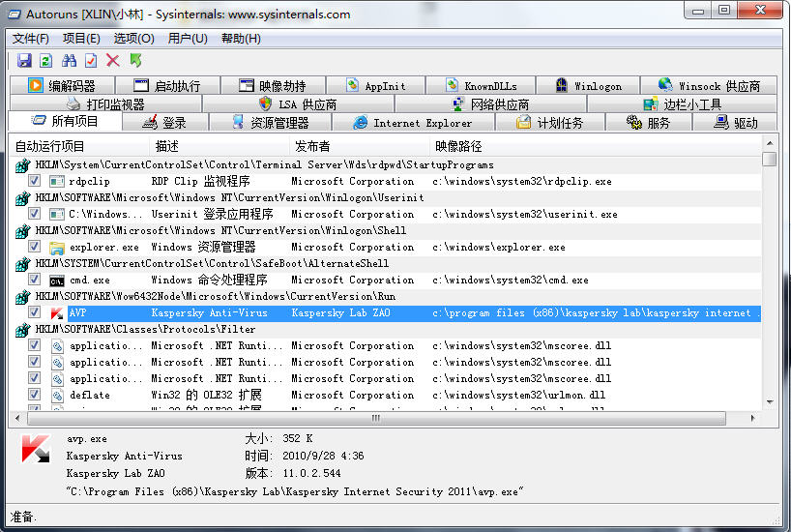Click the vertical scrollbar up arrow
This screenshot has width=791, height=532.
click(x=770, y=143)
